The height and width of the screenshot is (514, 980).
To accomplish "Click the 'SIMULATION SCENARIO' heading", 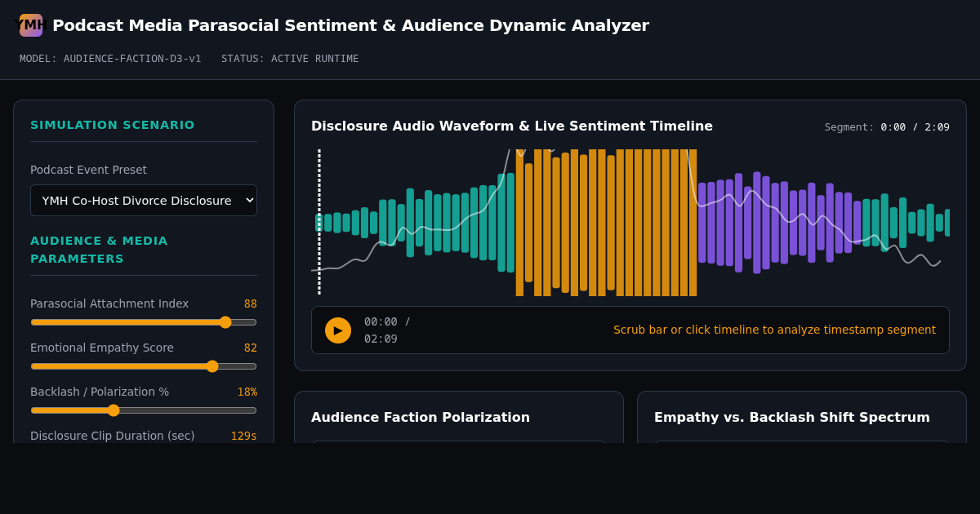I will [113, 125].
